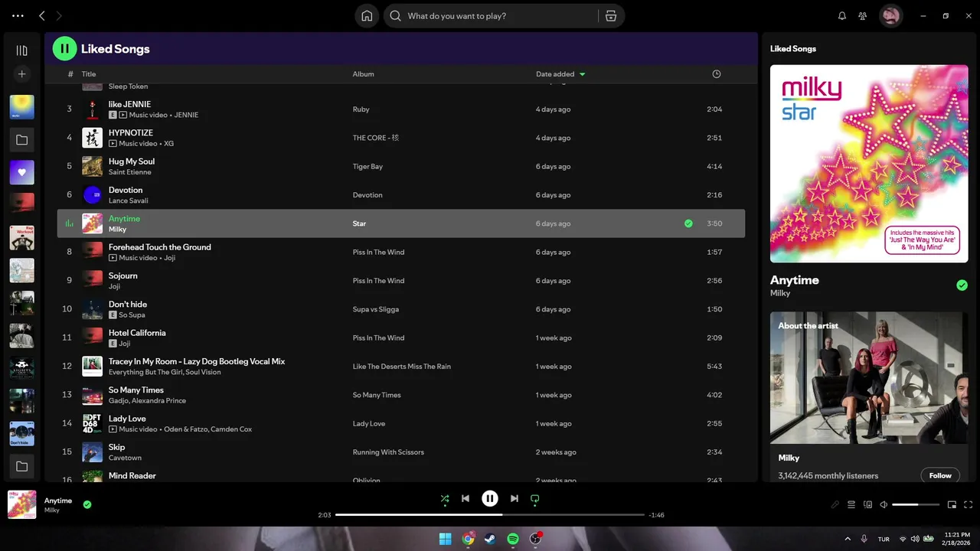Viewport: 980px width, 551px height.
Task: Seek using the playback progress bar
Action: [x=490, y=515]
